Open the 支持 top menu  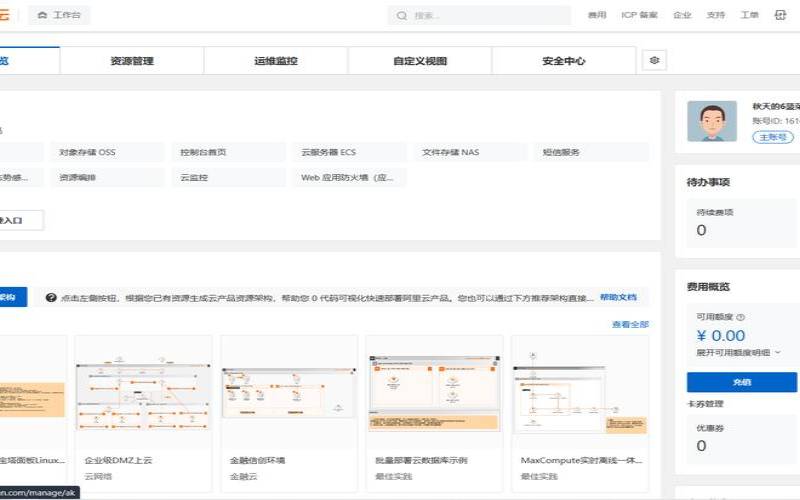click(x=715, y=15)
